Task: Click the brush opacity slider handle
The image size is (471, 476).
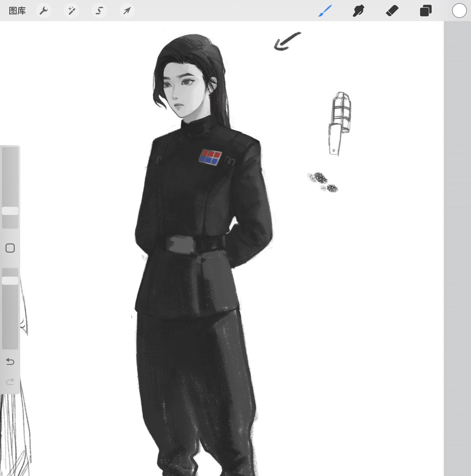Action: tap(10, 280)
